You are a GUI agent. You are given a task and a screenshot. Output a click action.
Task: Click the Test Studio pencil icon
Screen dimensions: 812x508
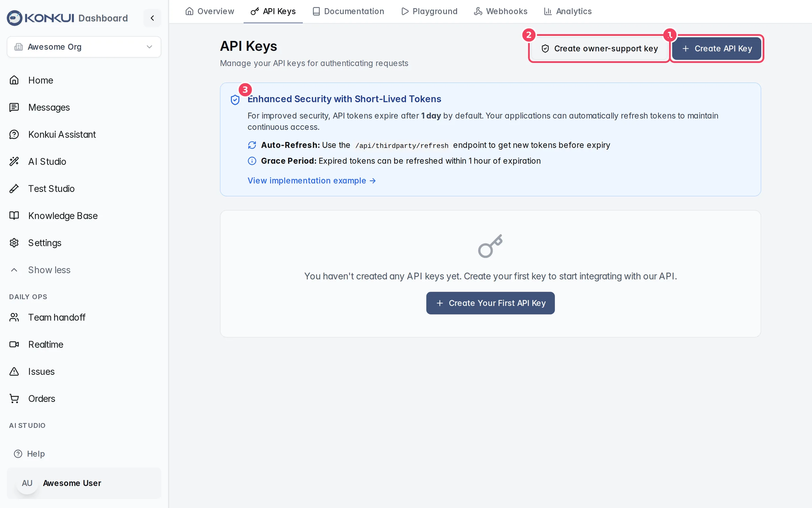[14, 189]
